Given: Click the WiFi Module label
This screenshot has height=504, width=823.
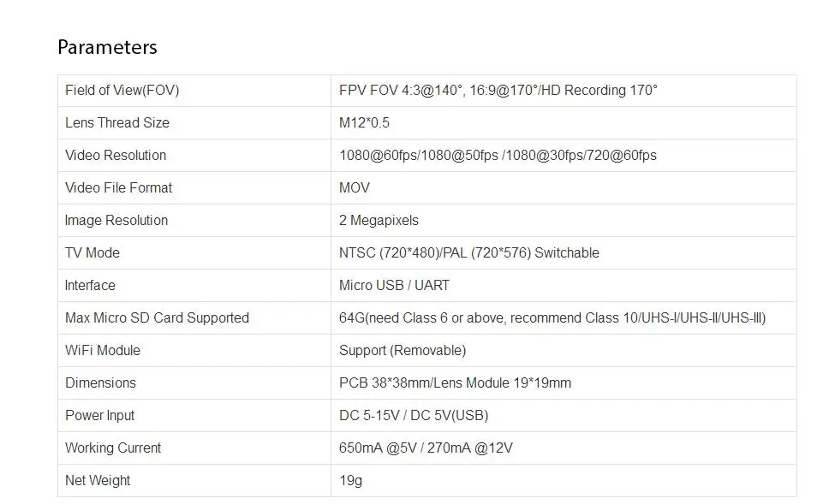Looking at the screenshot, I should tap(103, 351).
